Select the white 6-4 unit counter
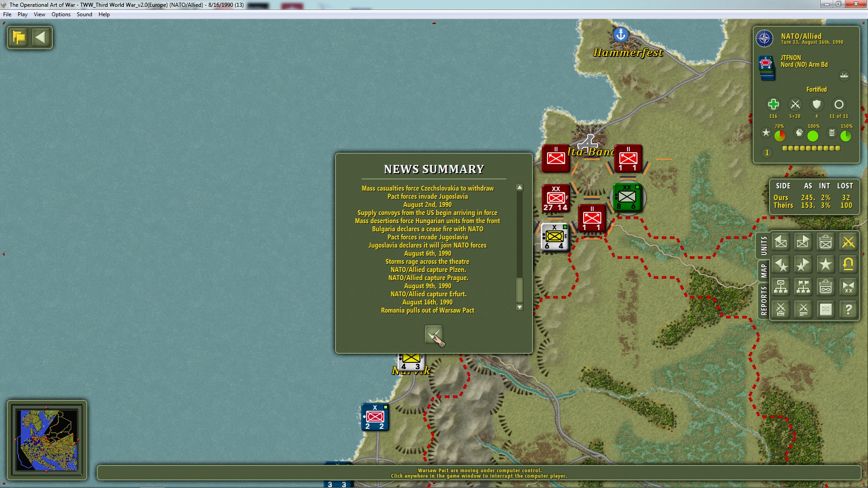This screenshot has height=488, width=868. [x=555, y=237]
